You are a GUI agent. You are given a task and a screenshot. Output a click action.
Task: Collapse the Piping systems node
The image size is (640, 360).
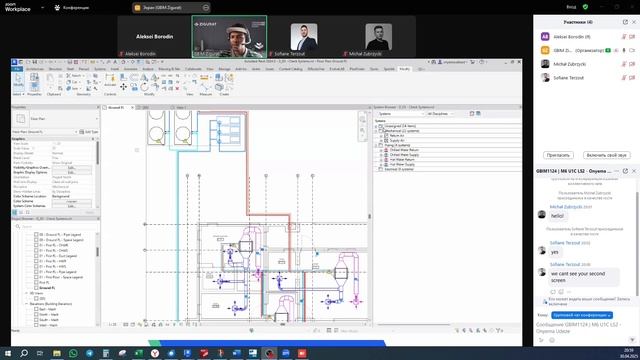pyautogui.click(x=376, y=145)
